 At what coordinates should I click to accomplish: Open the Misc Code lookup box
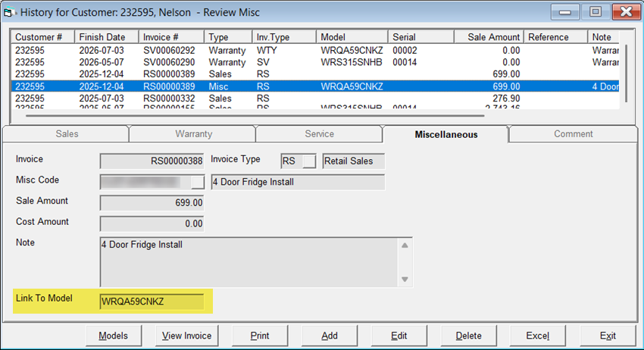[x=198, y=182]
